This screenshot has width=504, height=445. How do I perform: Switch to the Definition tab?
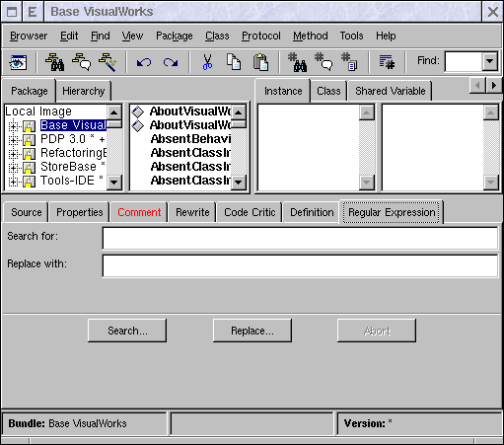pos(312,212)
